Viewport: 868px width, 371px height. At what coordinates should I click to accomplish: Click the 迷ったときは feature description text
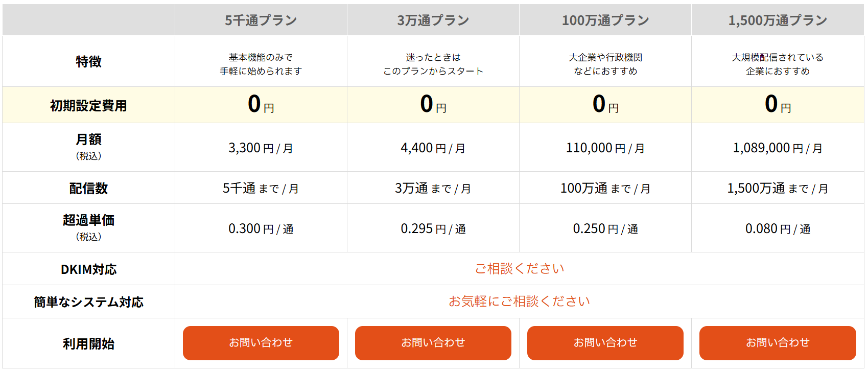(433, 58)
